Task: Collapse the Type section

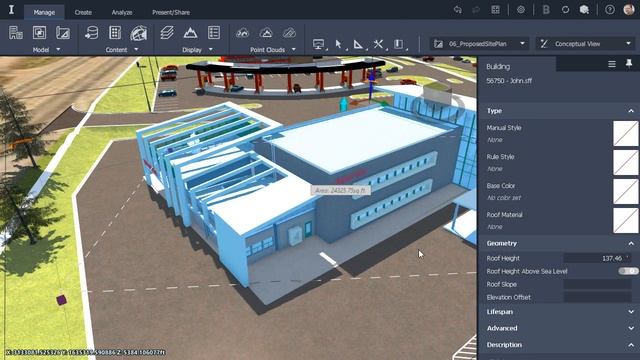Action: (631, 111)
